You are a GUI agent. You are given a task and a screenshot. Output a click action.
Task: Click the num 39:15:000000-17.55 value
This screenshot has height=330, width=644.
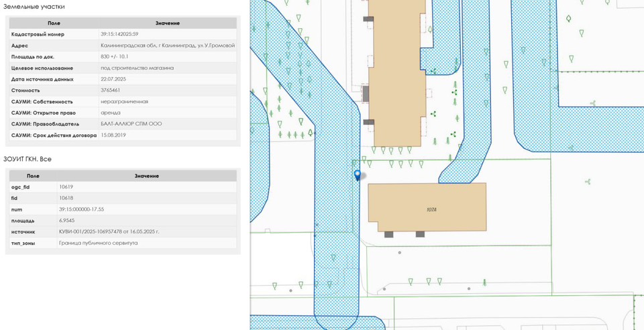[81, 209]
